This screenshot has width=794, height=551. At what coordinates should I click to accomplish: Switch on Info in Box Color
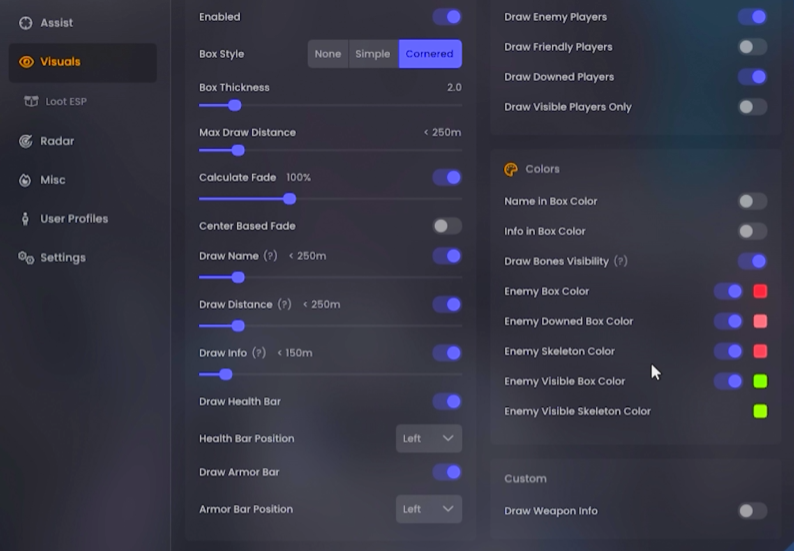752,231
